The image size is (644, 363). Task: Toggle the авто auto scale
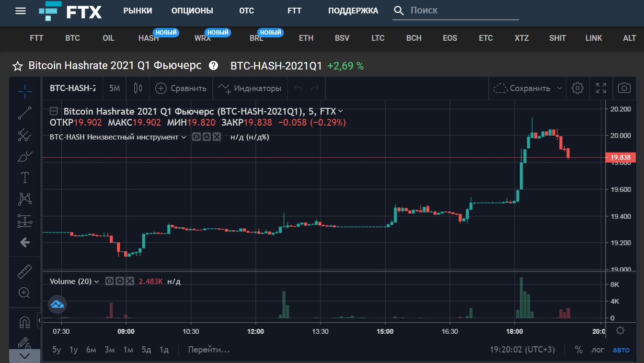pyautogui.click(x=621, y=350)
